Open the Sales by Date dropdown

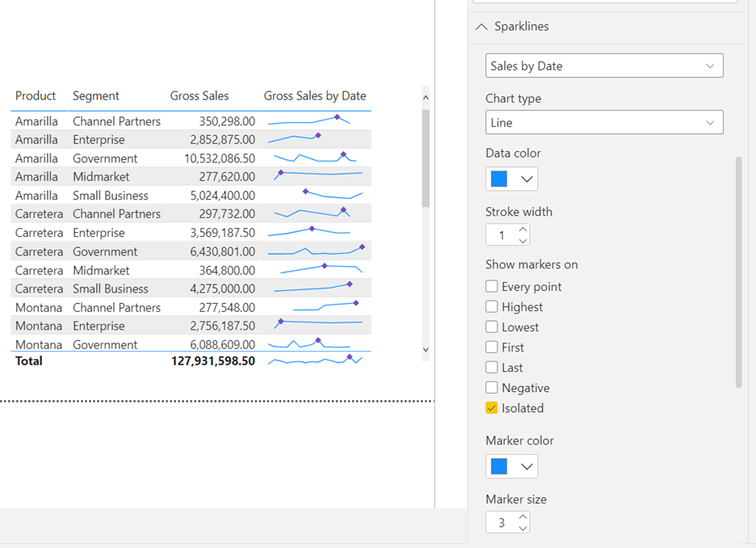(604, 66)
